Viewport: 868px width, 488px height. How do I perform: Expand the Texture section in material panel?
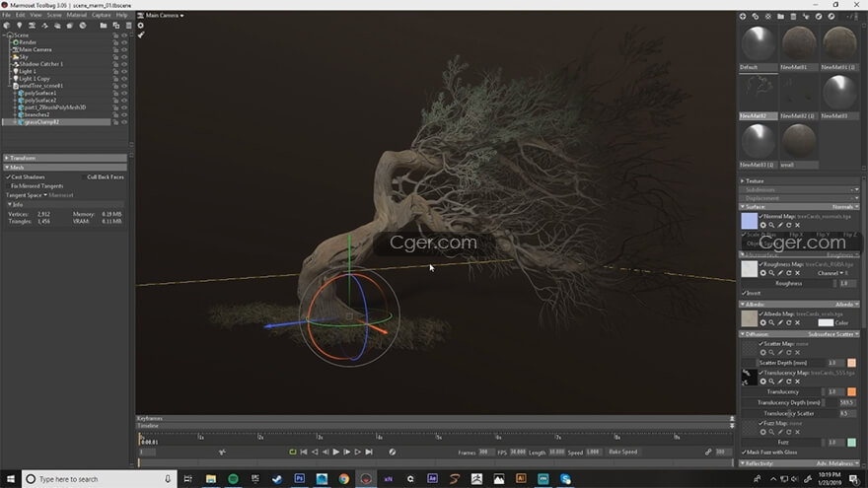pyautogui.click(x=799, y=181)
